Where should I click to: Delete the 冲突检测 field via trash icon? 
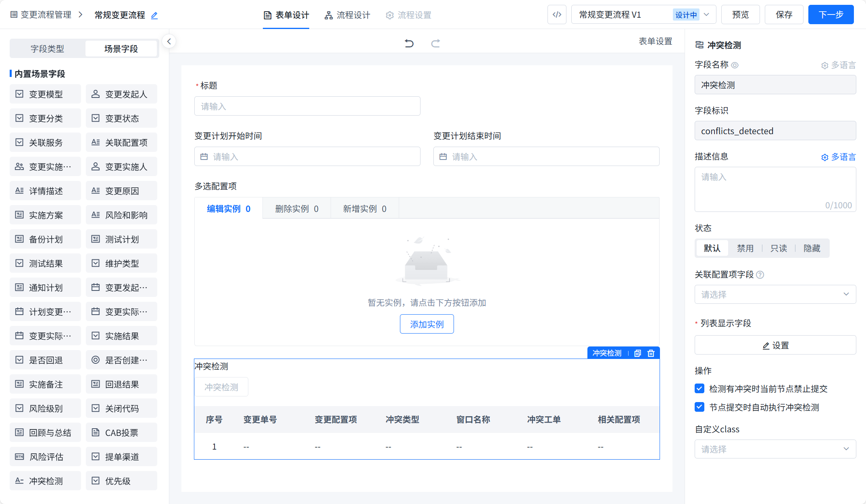(651, 353)
